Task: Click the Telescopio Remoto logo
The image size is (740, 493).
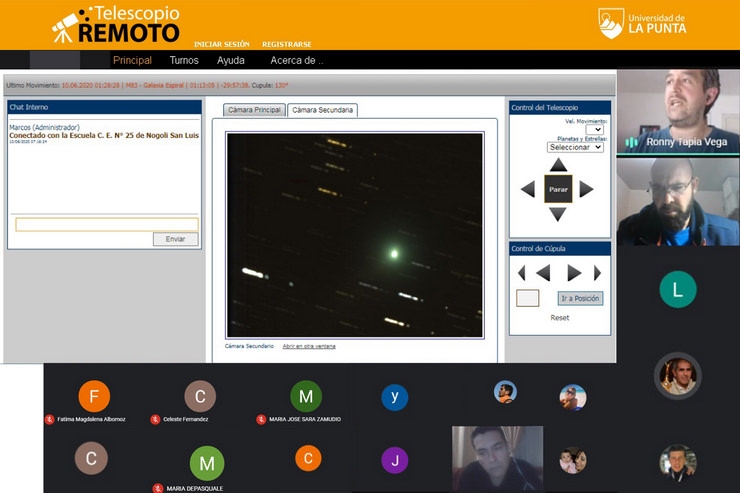Action: [116, 25]
